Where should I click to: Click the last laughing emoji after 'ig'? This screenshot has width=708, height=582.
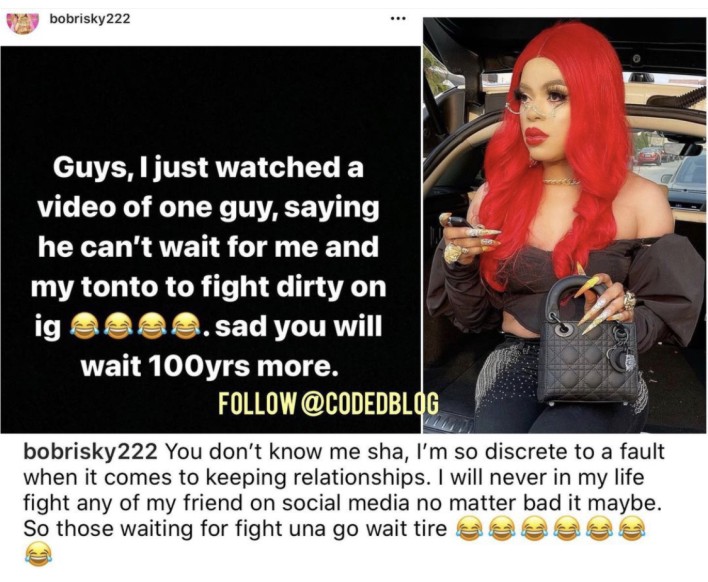tap(186, 327)
